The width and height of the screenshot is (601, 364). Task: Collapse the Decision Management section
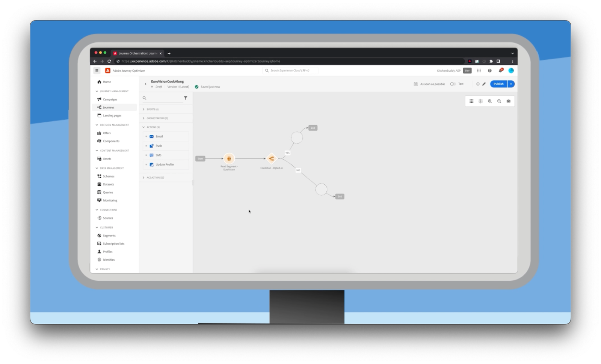[x=97, y=125]
